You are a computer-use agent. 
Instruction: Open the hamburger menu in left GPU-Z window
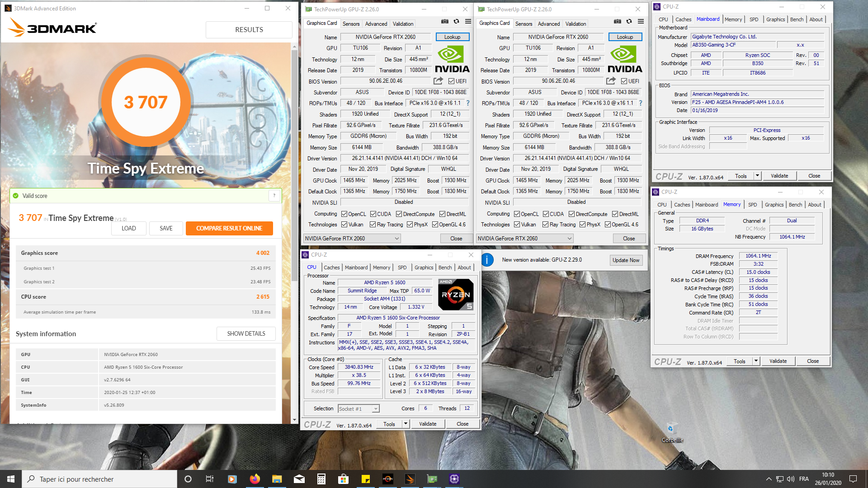click(468, 21)
